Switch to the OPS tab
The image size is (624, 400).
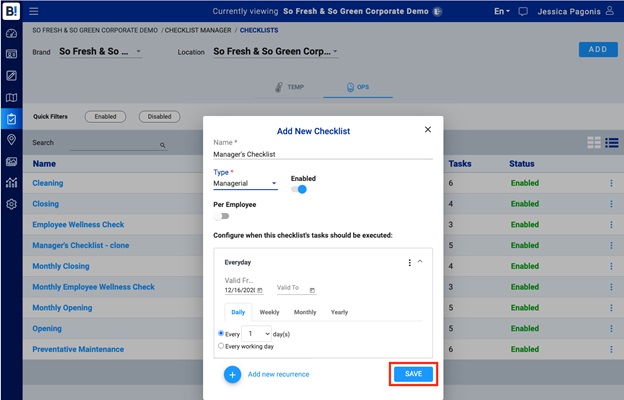point(358,87)
